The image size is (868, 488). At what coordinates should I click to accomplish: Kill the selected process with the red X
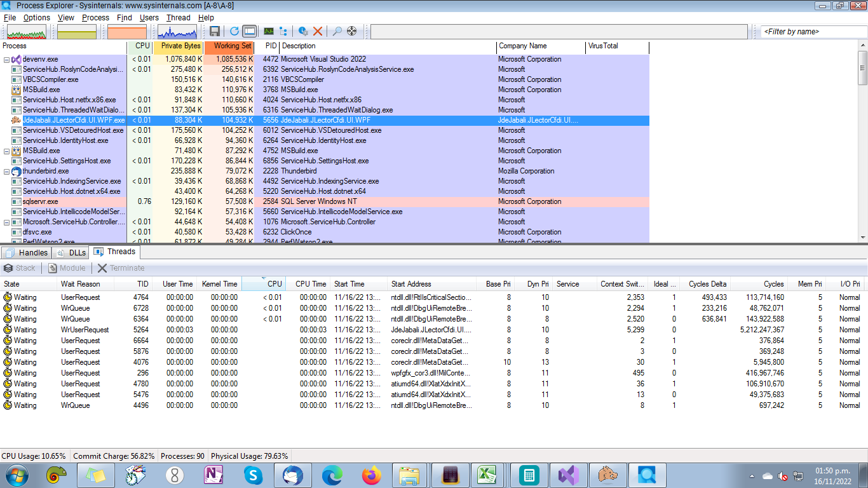(x=318, y=30)
